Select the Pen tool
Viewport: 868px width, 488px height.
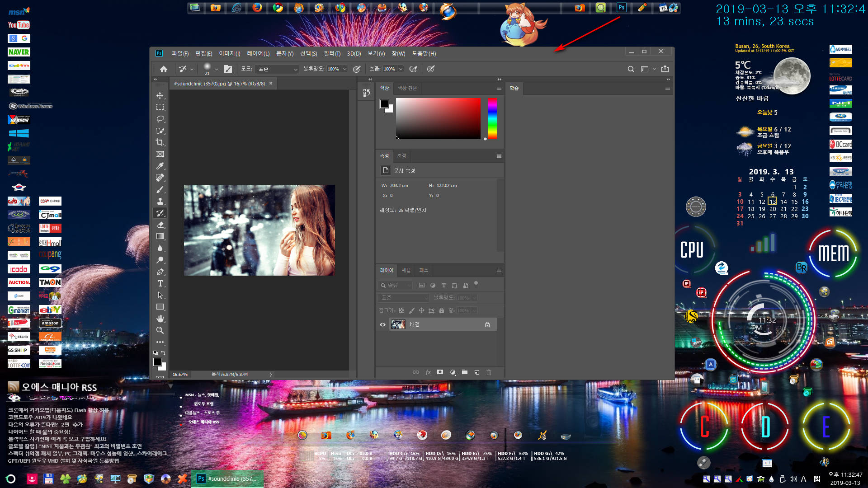click(x=160, y=272)
